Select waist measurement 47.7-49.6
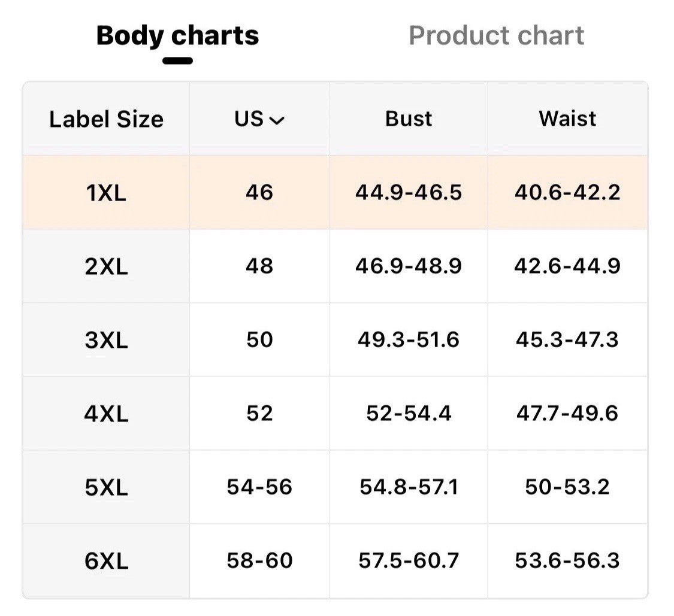 click(x=567, y=414)
